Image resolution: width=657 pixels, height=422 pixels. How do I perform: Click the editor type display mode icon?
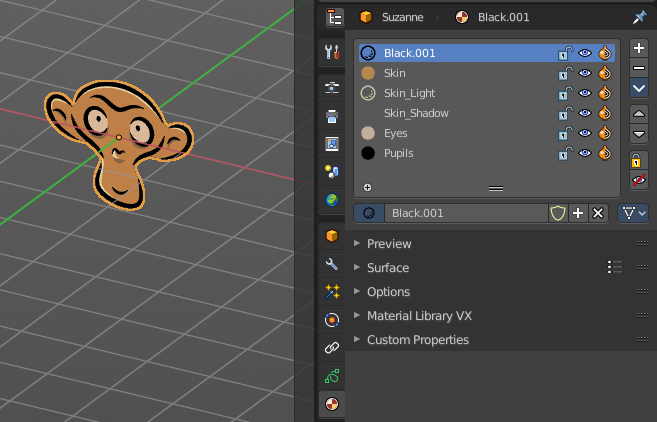[x=335, y=18]
